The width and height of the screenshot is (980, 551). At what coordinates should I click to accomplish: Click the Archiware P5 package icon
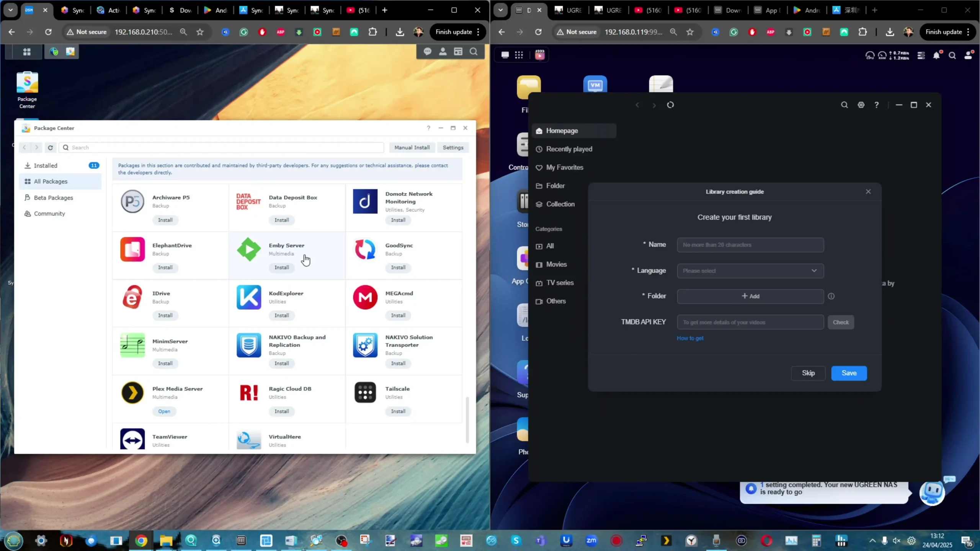pos(132,202)
